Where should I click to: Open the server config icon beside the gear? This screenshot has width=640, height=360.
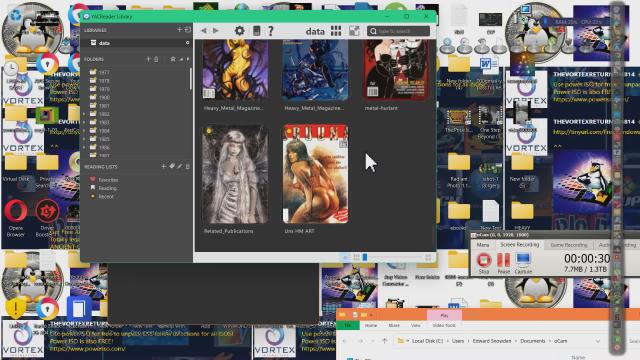pos(256,31)
